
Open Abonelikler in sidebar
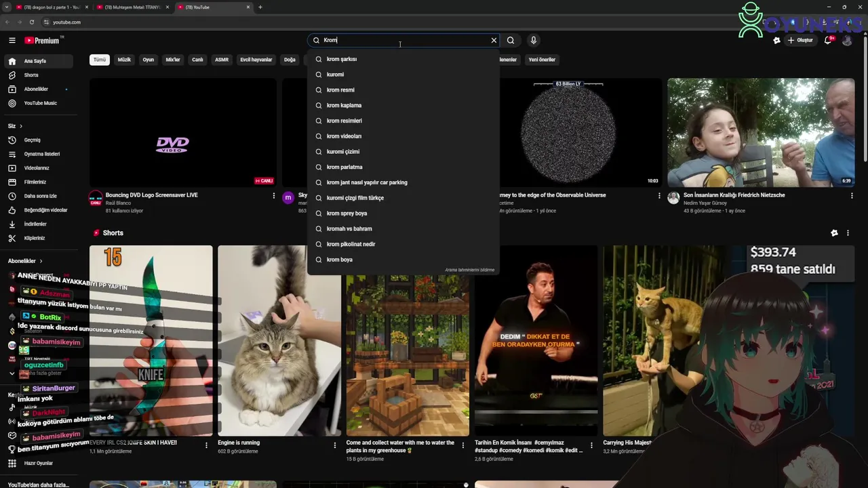[38, 89]
